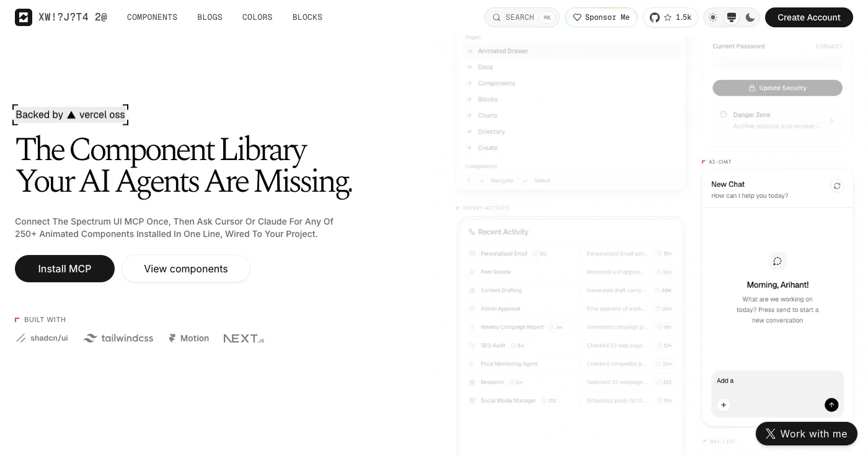The height and width of the screenshot is (456, 868).
Task: Click 'Reviewed and approv...' activity text
Action: [616, 272]
